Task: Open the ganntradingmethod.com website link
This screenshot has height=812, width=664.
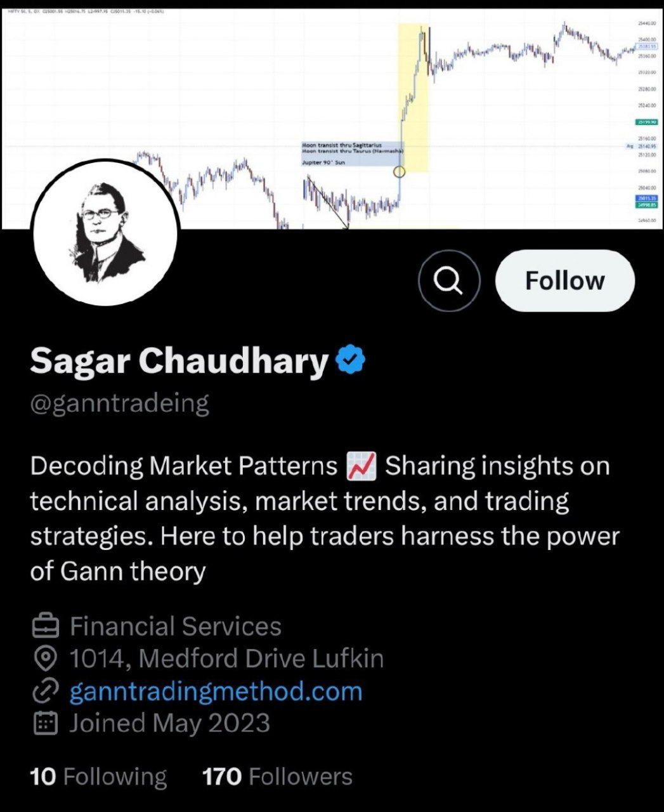Action: [216, 691]
